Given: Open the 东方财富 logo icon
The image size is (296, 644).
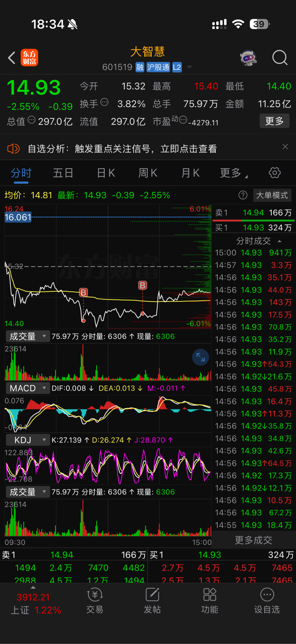Looking at the screenshot, I should tap(29, 58).
